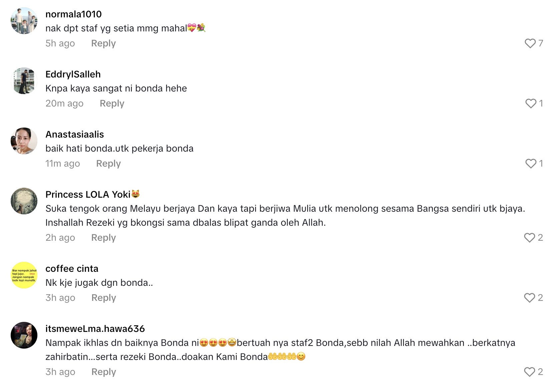Viewport: 554px width, 392px height.
Task: Like normala1010's comment with heart icon
Action: (530, 43)
